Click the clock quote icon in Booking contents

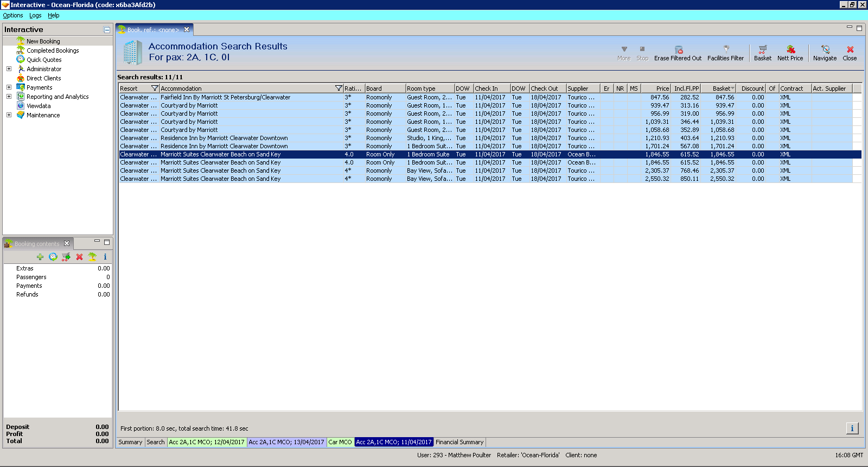click(x=53, y=257)
